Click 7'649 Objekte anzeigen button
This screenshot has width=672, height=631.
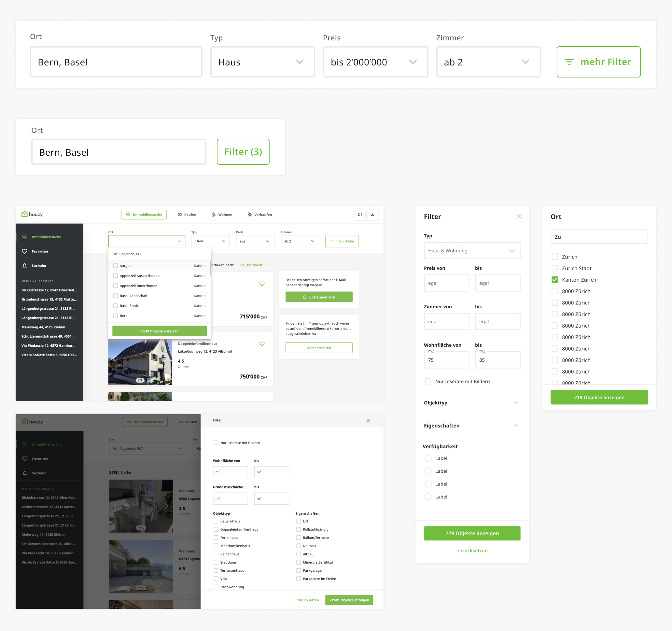tap(160, 331)
